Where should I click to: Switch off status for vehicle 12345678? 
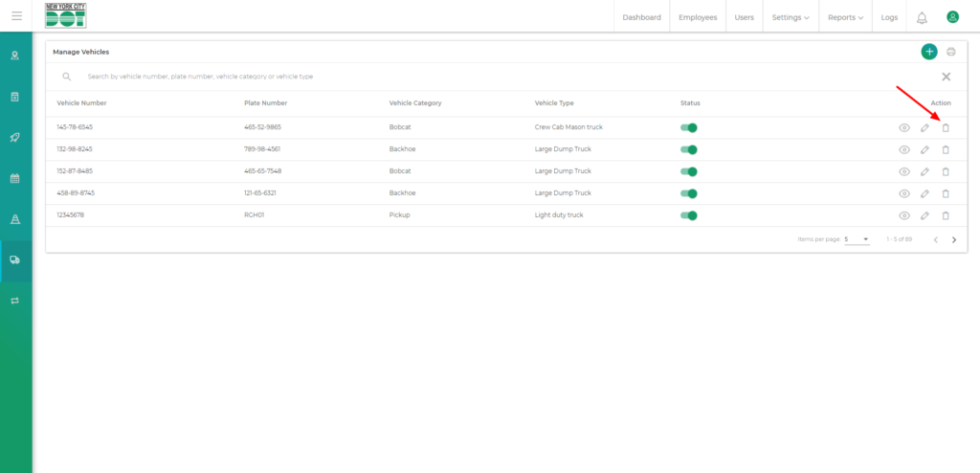(689, 215)
